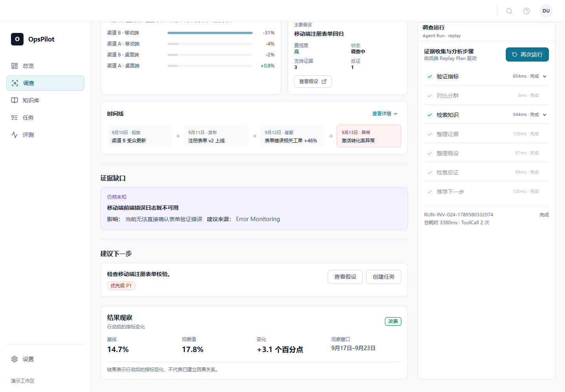Click the OpsPilot logo icon

(17, 39)
